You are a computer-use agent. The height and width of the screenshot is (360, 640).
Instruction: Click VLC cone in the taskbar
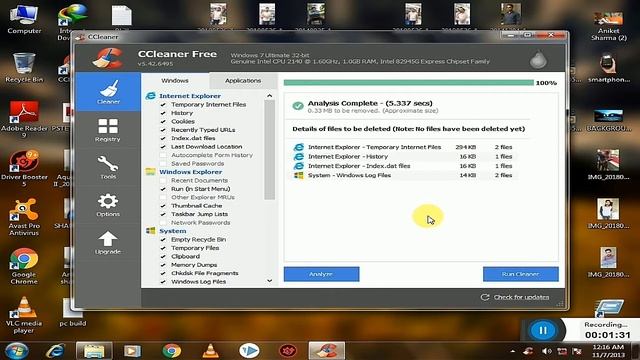[x=211, y=351]
